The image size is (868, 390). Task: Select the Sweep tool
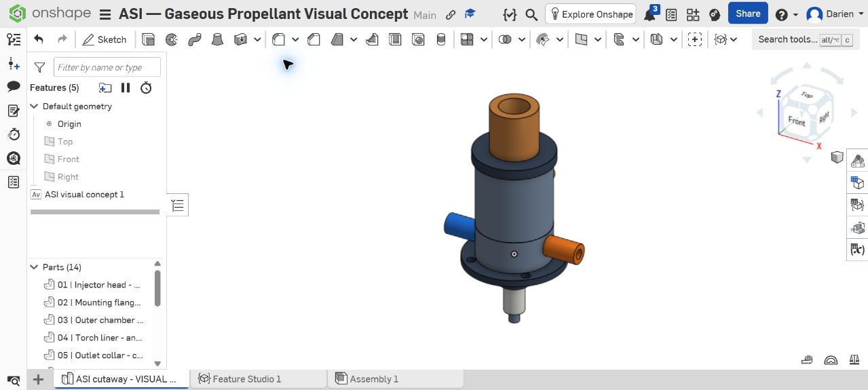pos(195,40)
